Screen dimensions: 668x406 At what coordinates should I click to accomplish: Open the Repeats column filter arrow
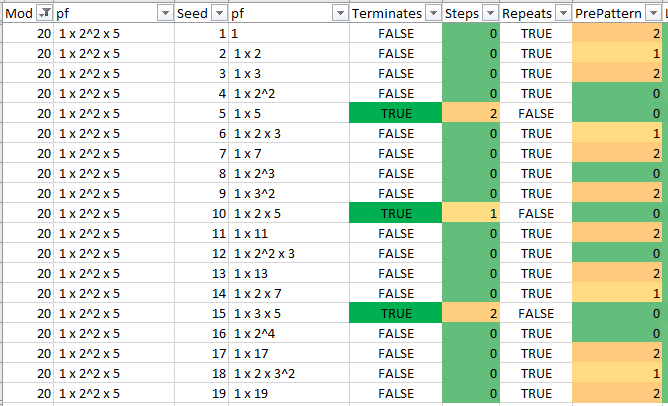(563, 14)
